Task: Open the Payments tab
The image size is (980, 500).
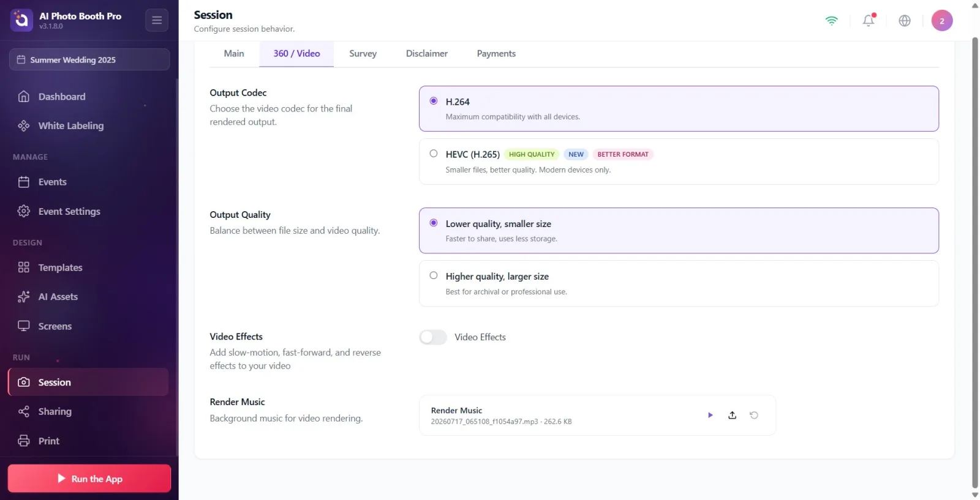Action: [x=496, y=54]
